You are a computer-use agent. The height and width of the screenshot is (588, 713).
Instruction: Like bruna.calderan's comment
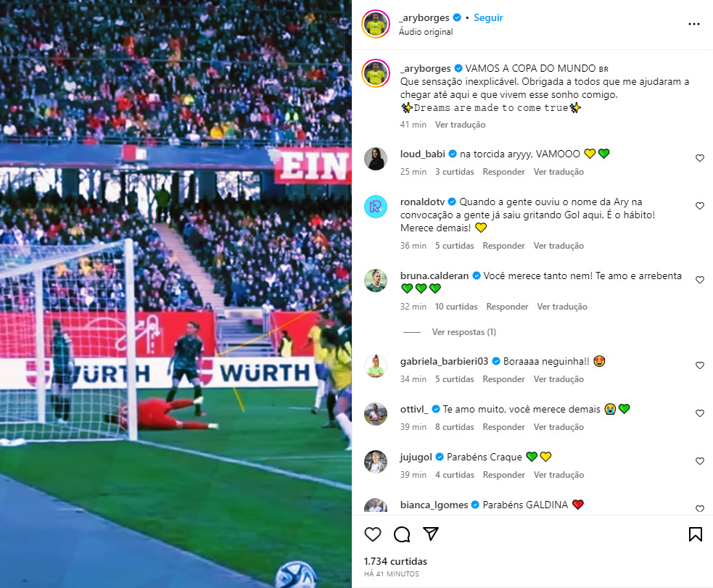pos(700,280)
